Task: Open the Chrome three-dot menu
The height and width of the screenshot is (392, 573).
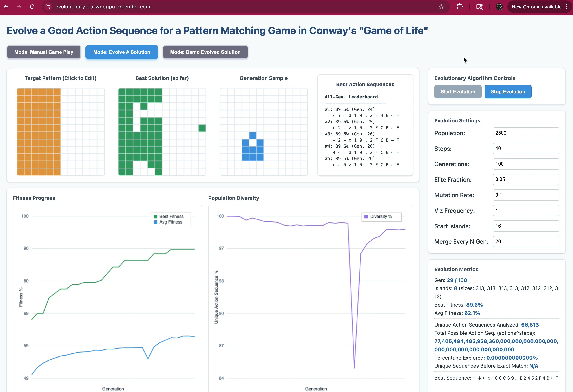Action: click(567, 7)
